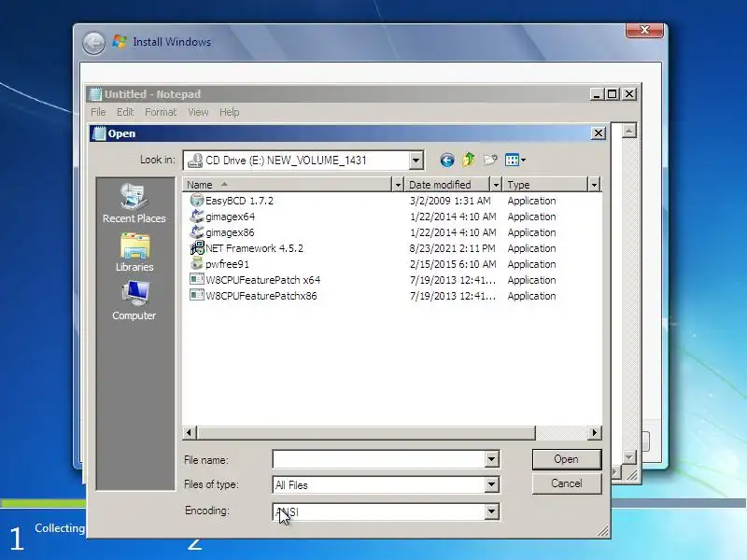Expand the Files of type dropdown
This screenshot has height=560, width=747.
click(x=492, y=484)
